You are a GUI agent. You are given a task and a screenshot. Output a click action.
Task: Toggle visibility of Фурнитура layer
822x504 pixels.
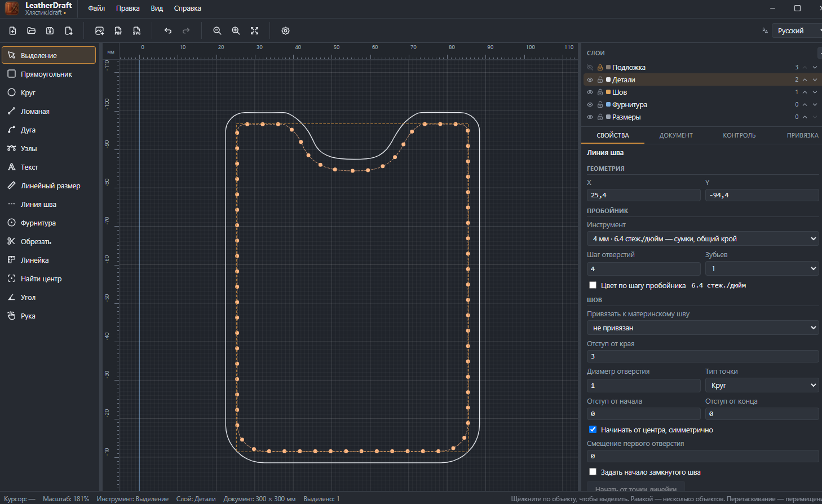tap(590, 105)
